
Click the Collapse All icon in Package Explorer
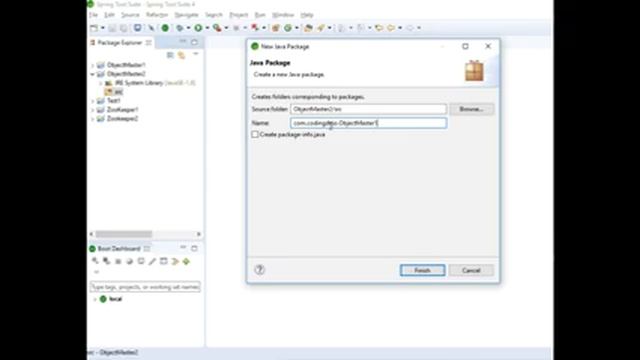click(x=170, y=55)
